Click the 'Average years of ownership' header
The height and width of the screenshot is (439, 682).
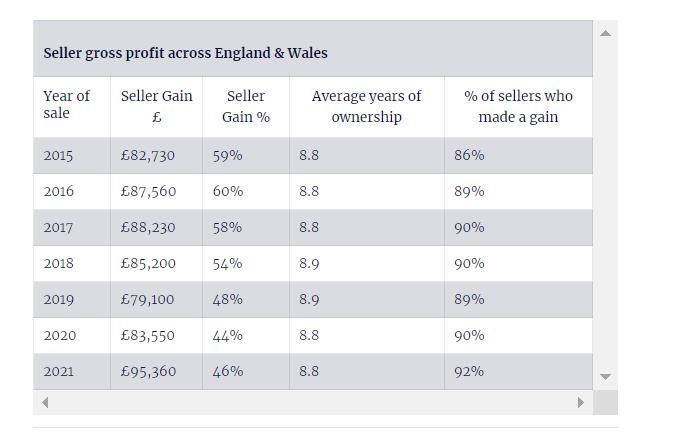click(366, 106)
